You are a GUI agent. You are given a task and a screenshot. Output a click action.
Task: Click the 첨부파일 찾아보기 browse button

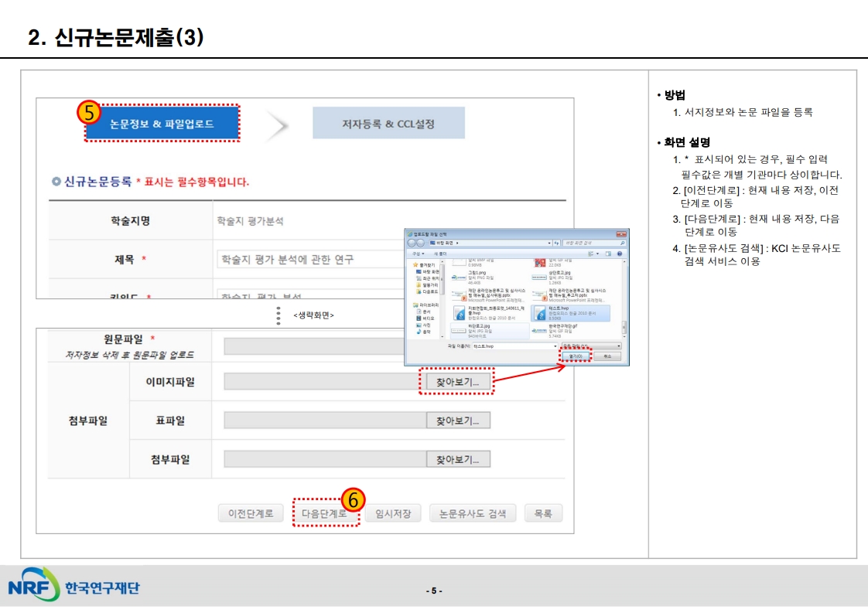[x=458, y=459]
